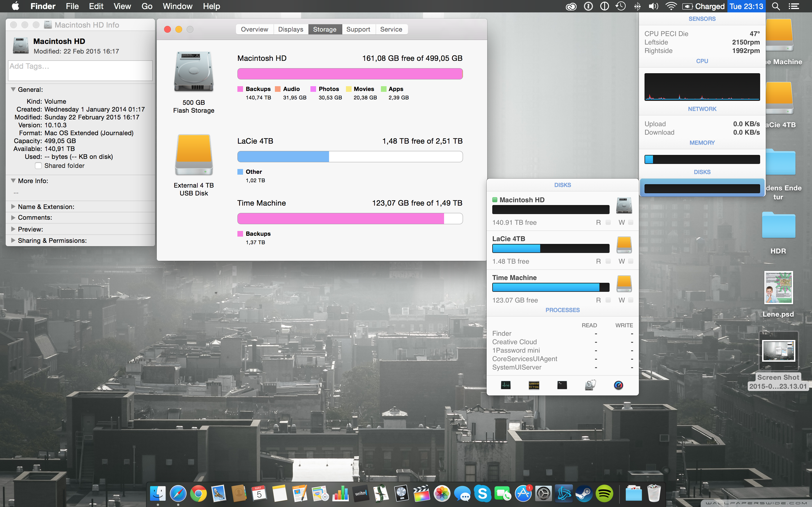Expand Name & Extension section
The image size is (812, 507).
pyautogui.click(x=14, y=206)
